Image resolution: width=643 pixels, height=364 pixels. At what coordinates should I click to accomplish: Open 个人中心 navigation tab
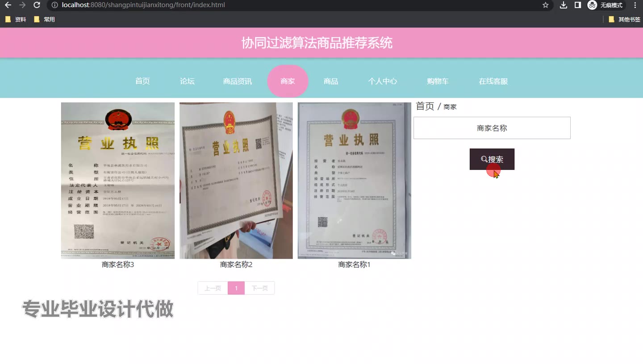(383, 81)
